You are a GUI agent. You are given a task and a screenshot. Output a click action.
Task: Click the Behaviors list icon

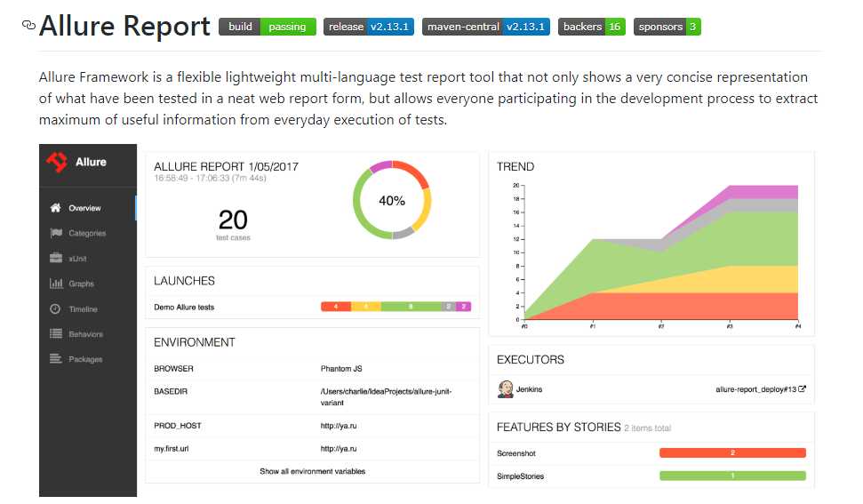pos(56,333)
